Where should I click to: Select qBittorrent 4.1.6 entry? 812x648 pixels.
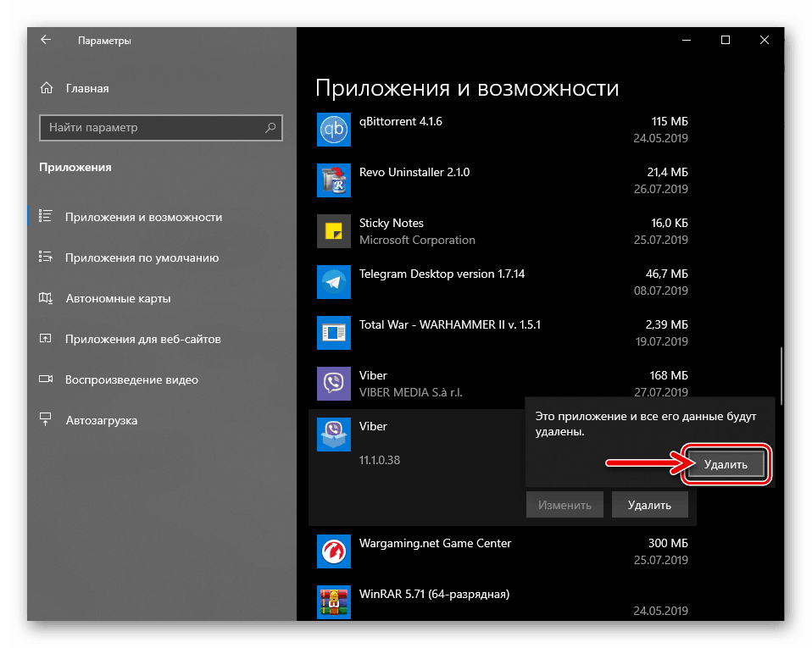pyautogui.click(x=503, y=130)
